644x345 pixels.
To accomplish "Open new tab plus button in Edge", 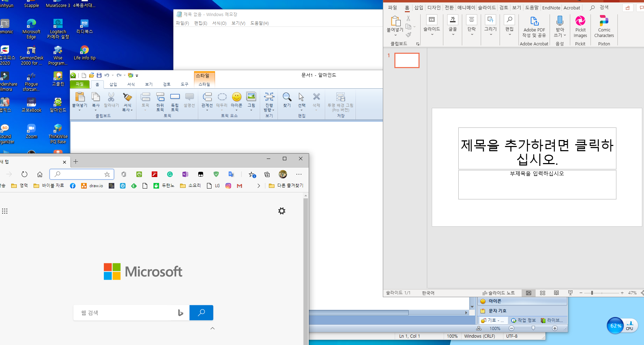I will [x=76, y=161].
